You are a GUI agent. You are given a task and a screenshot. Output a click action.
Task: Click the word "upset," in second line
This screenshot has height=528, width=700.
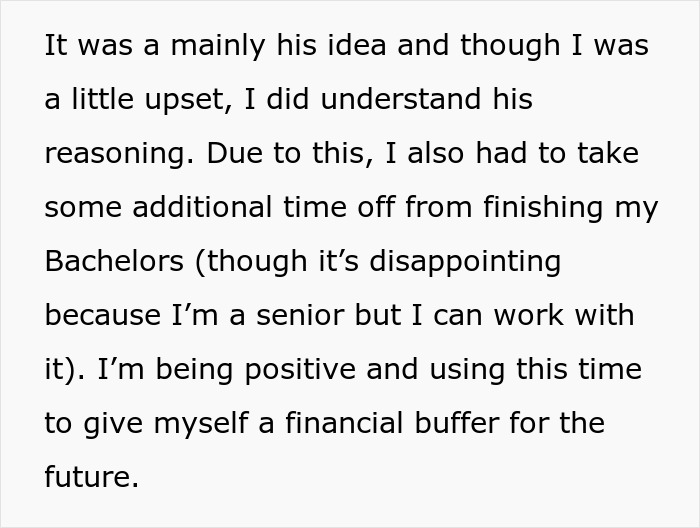(189, 100)
